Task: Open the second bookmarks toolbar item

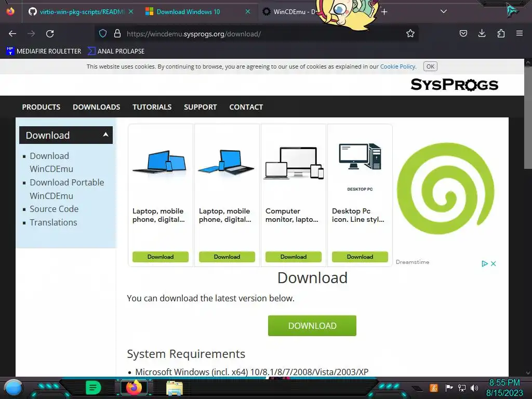Action: (116, 51)
